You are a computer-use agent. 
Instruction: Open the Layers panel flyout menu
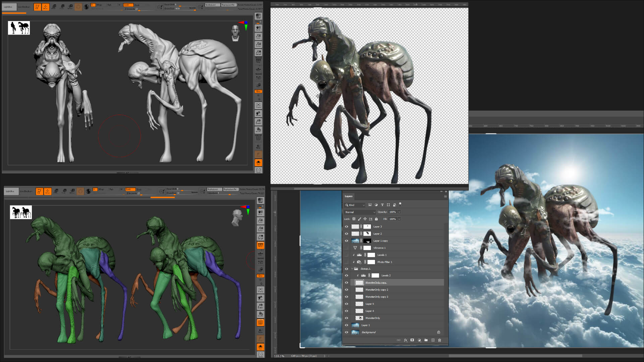(445, 196)
